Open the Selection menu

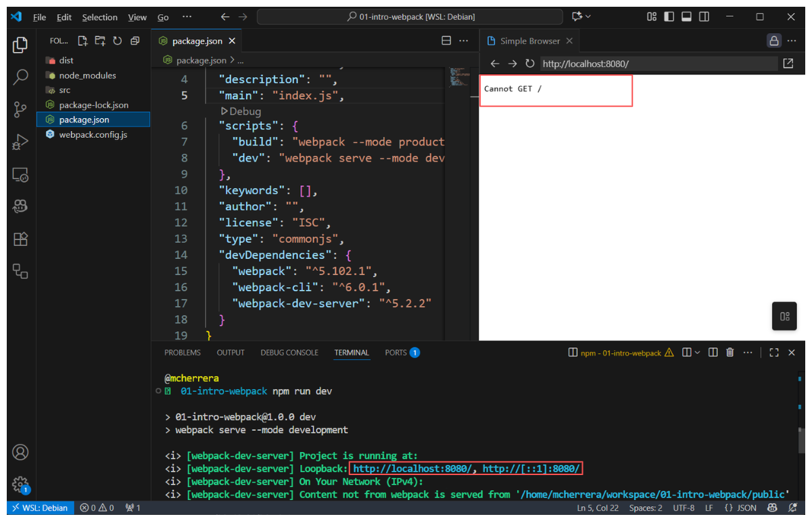(x=99, y=17)
